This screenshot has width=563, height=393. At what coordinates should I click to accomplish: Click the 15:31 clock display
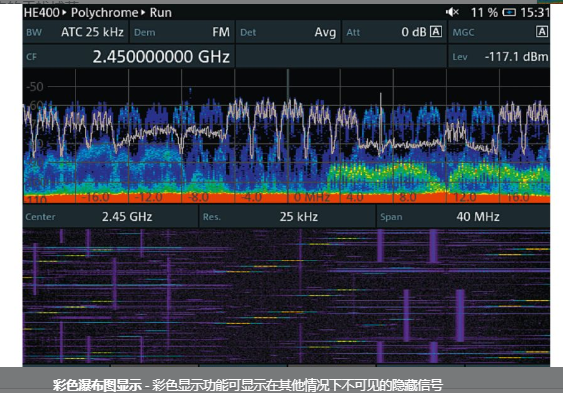click(535, 13)
